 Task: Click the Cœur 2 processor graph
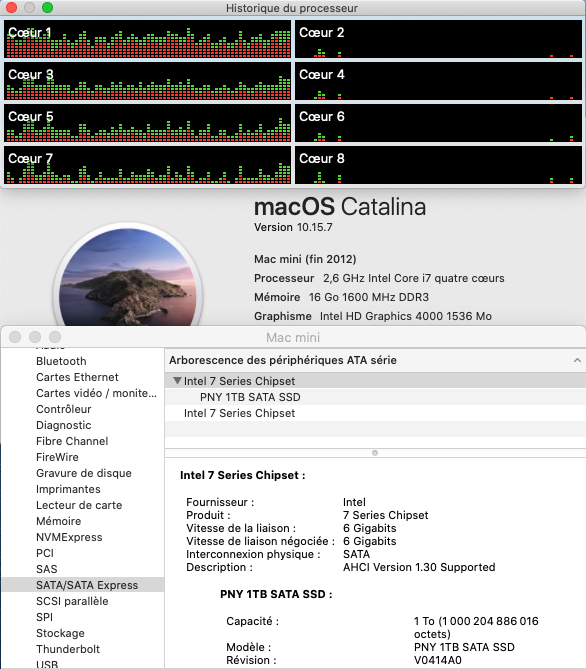[439, 39]
